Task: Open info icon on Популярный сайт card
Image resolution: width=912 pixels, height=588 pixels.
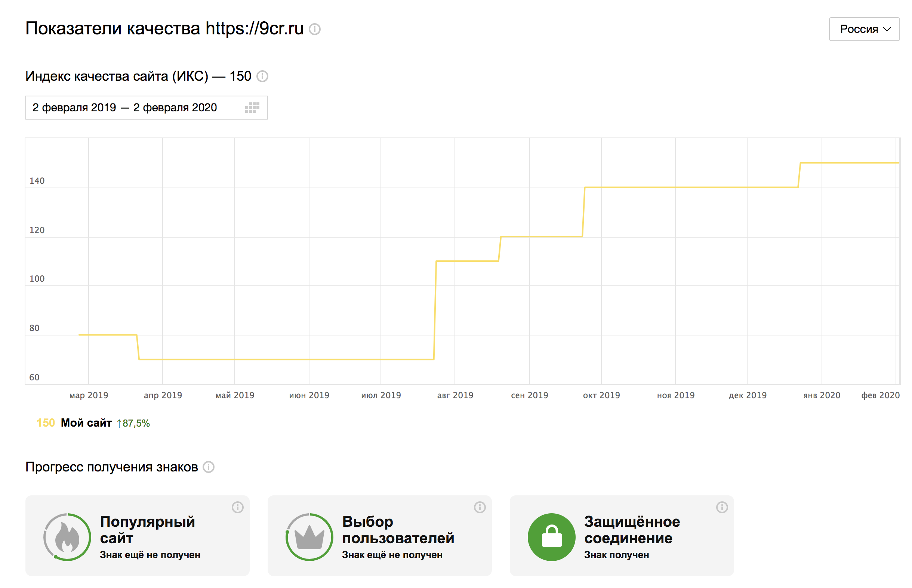Action: [238, 507]
